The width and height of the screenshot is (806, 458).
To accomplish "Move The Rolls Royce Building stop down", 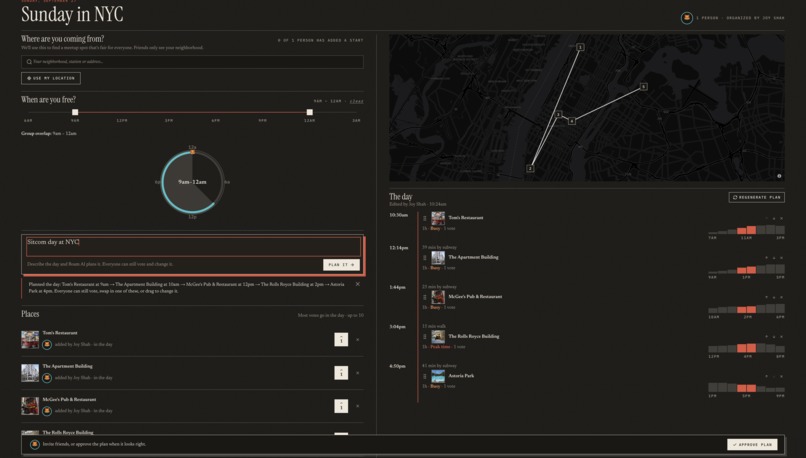I will coord(774,337).
